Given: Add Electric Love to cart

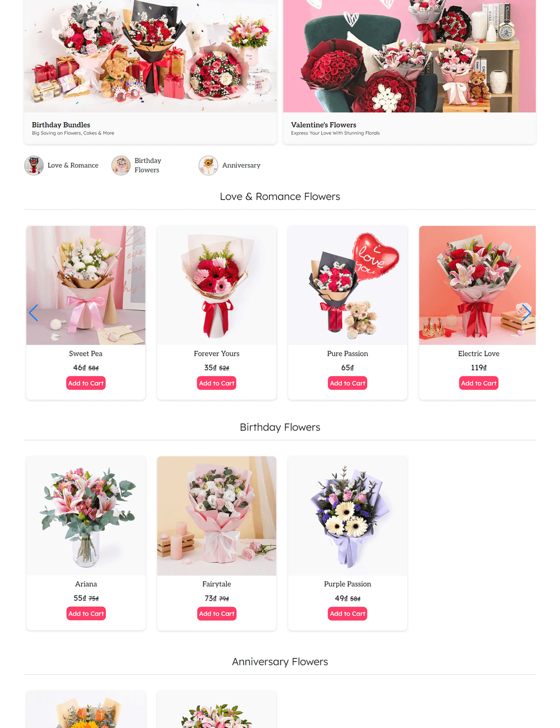Looking at the screenshot, I should pyautogui.click(x=479, y=383).
